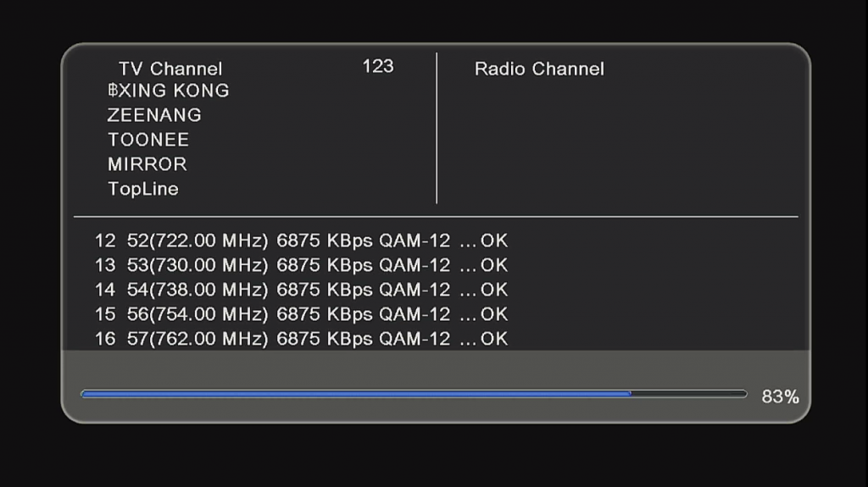Select scan row 15 at 754.00 MHz
868x487 pixels.
coord(301,314)
